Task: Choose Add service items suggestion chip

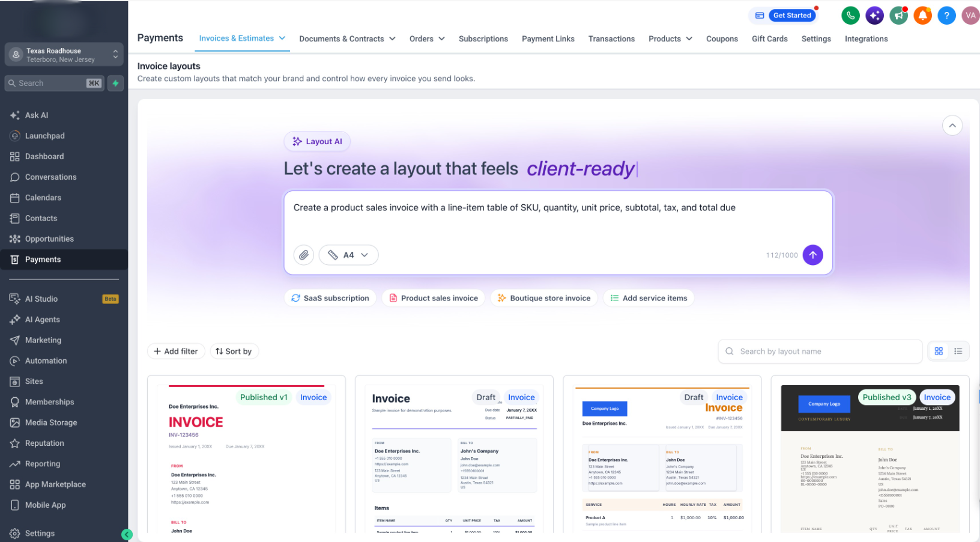Action: [x=649, y=298]
